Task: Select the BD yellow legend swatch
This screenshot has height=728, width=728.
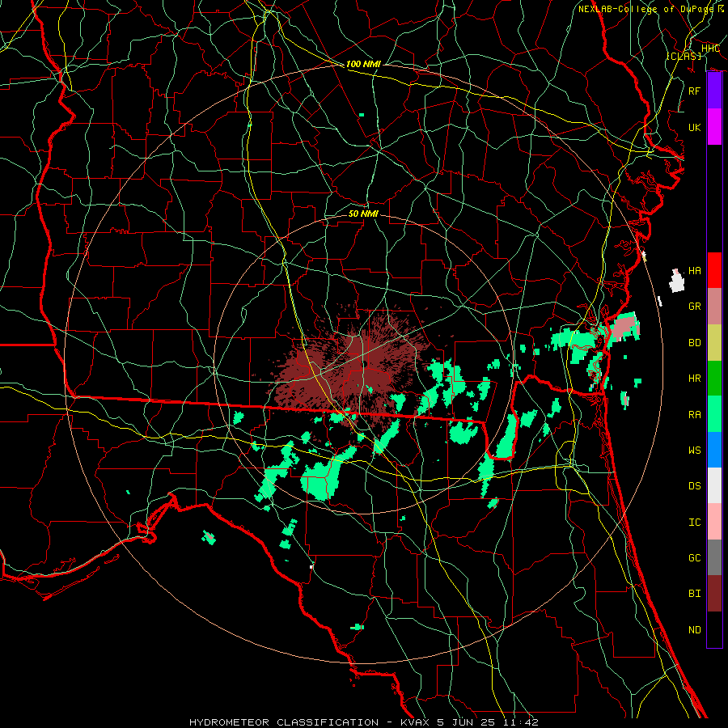Action: pos(714,342)
